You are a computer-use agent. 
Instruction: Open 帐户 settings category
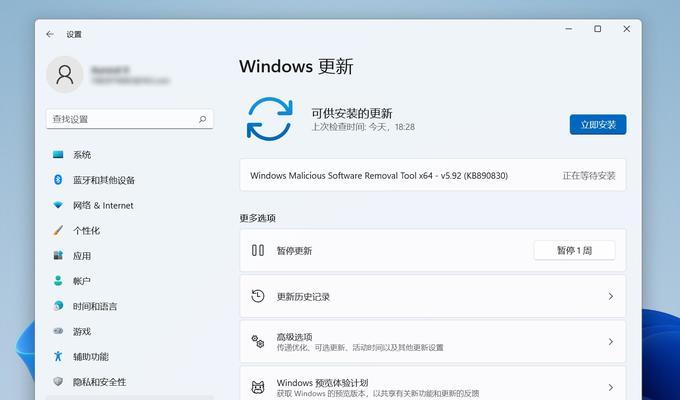click(129, 281)
